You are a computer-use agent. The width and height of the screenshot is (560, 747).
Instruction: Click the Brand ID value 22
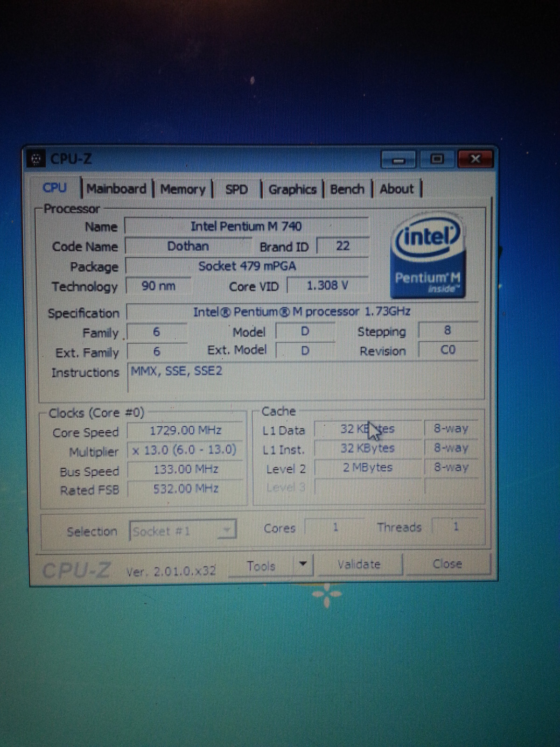point(343,246)
